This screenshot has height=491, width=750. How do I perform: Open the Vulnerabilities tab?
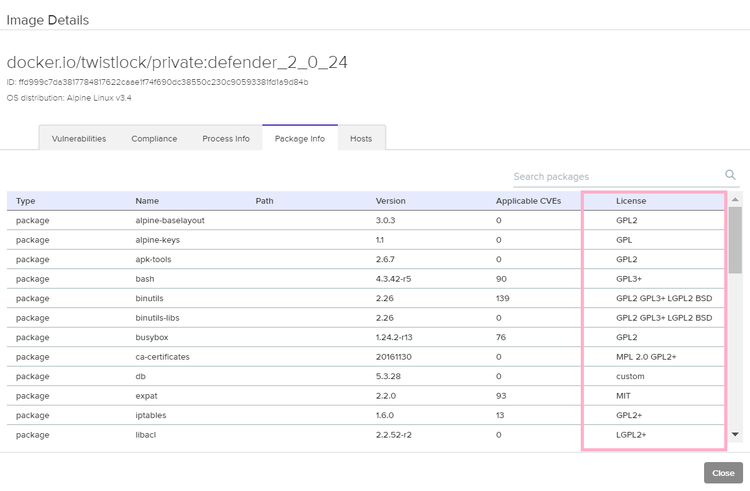(x=79, y=139)
